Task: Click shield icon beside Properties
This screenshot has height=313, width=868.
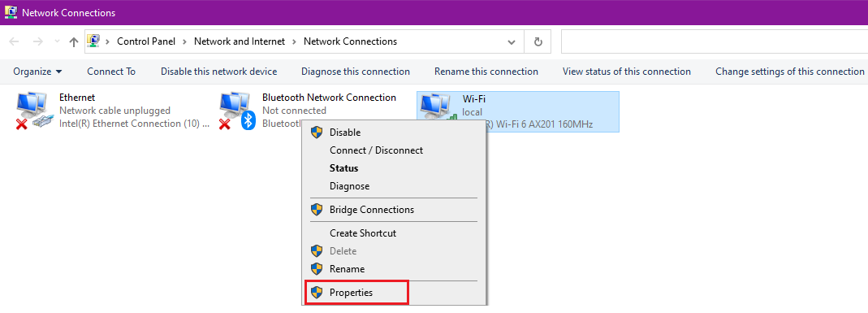Action: click(317, 292)
